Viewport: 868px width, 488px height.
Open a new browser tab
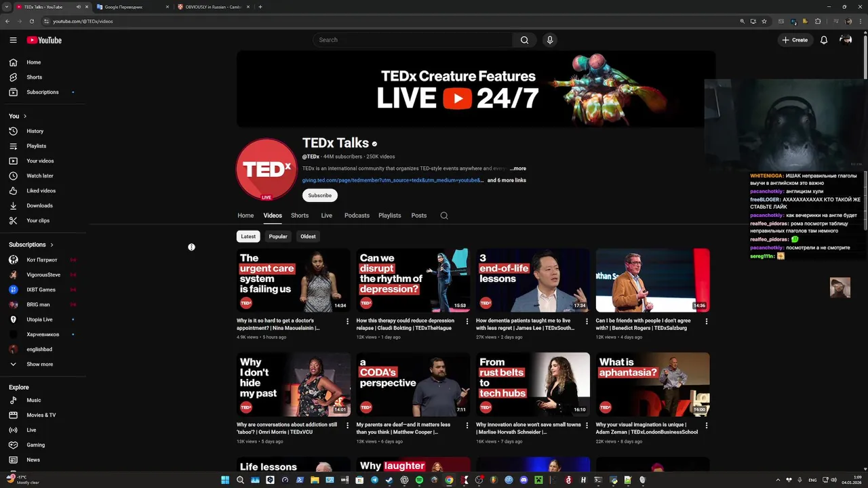pos(260,7)
